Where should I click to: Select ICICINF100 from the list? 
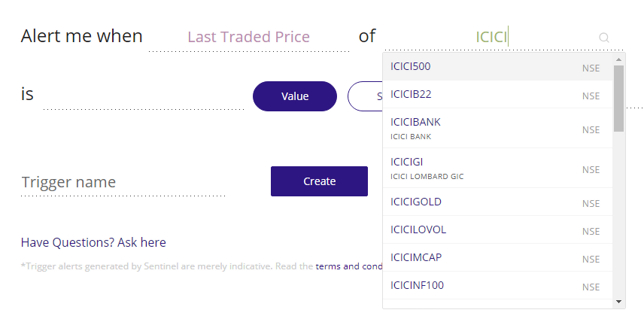[497, 286]
